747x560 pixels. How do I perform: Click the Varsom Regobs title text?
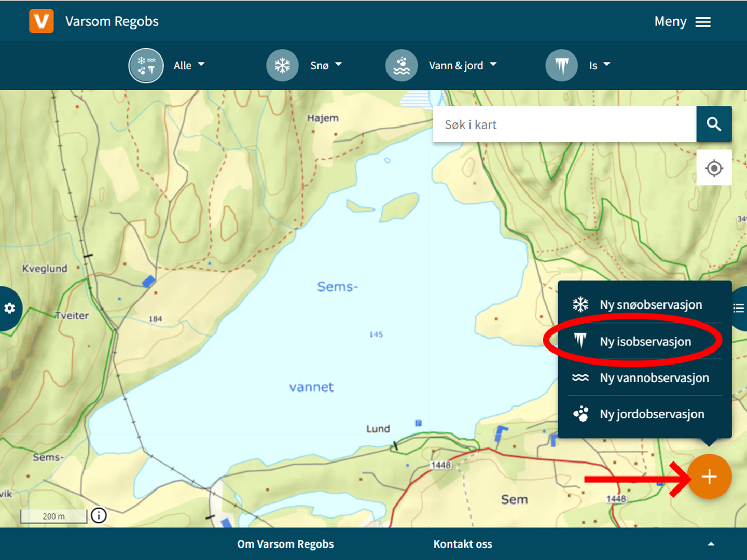(112, 21)
